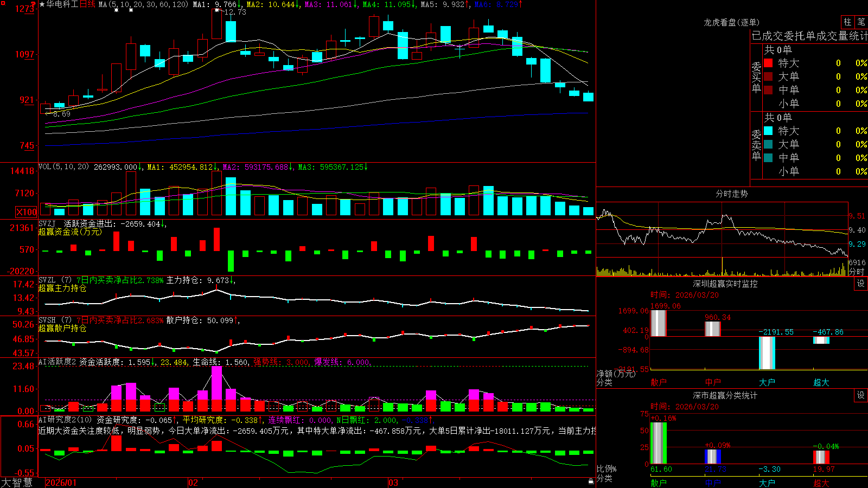
Task: Switch to 柱 column display mode
Action: tap(847, 22)
